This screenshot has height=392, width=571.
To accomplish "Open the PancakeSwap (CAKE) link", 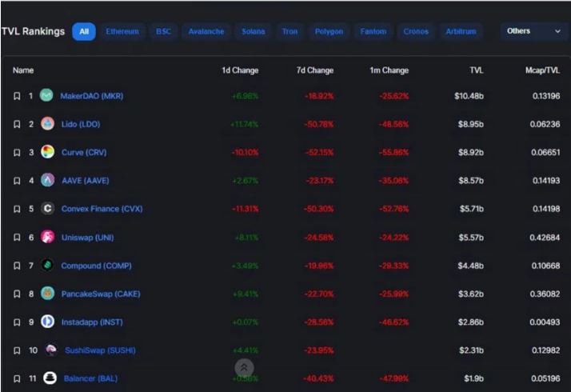I will pos(101,294).
